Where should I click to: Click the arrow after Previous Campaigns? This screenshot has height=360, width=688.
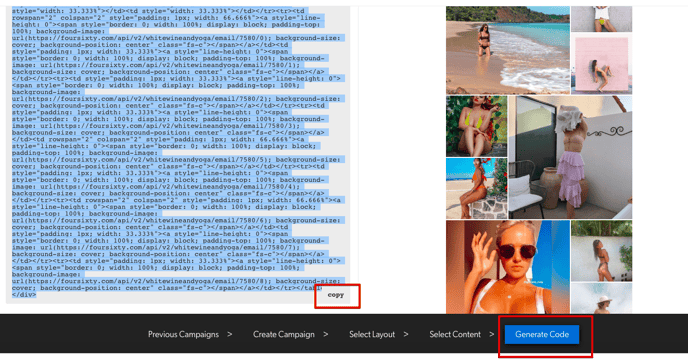click(229, 335)
